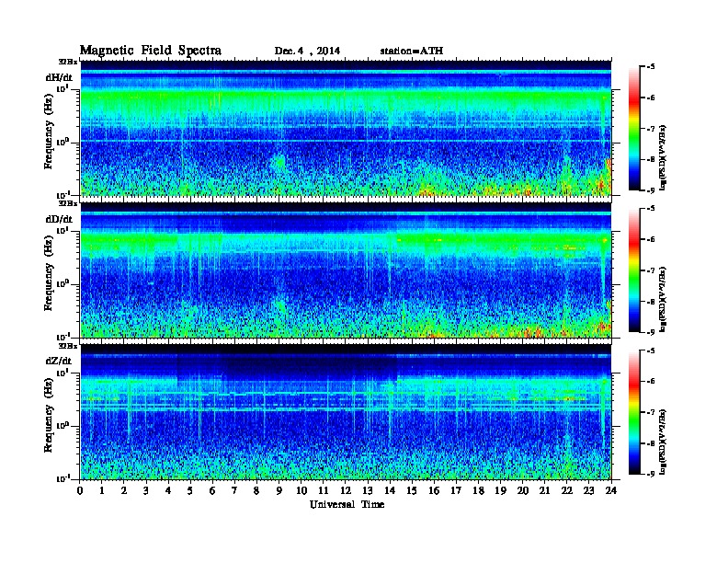Click the dD/dt panel colorbar
Viewport: 728px width, 563px height.
(x=634, y=270)
